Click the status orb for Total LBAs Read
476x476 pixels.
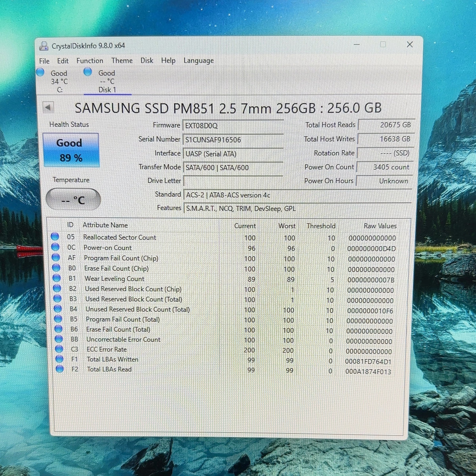click(x=60, y=369)
